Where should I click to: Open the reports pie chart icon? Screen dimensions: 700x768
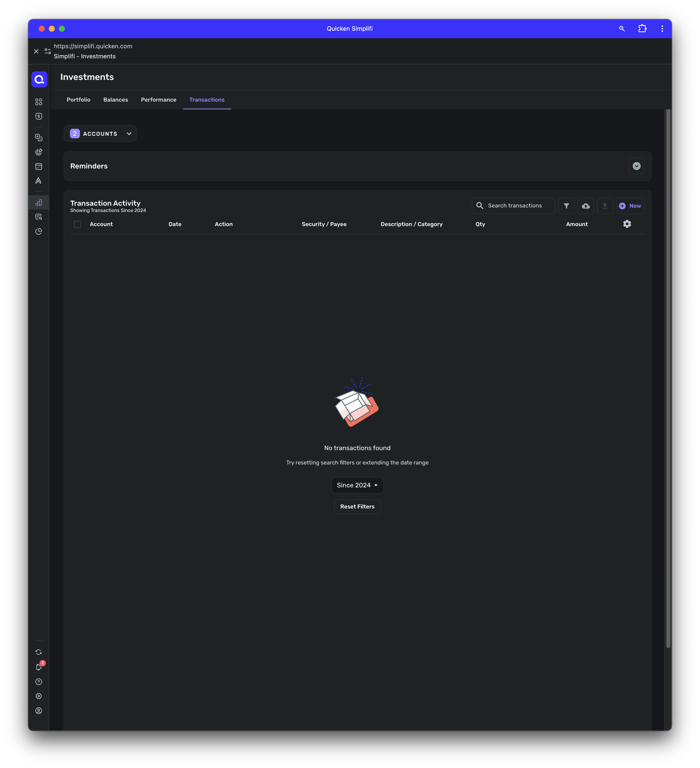point(38,232)
